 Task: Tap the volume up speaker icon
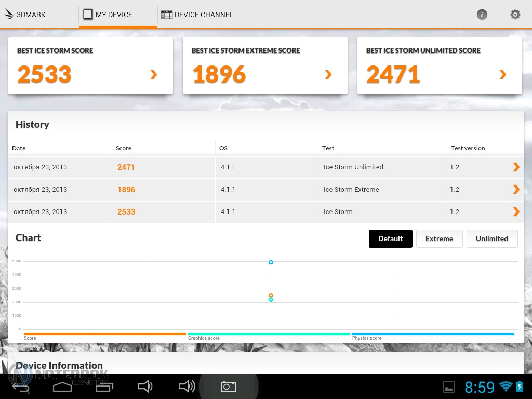[187, 386]
